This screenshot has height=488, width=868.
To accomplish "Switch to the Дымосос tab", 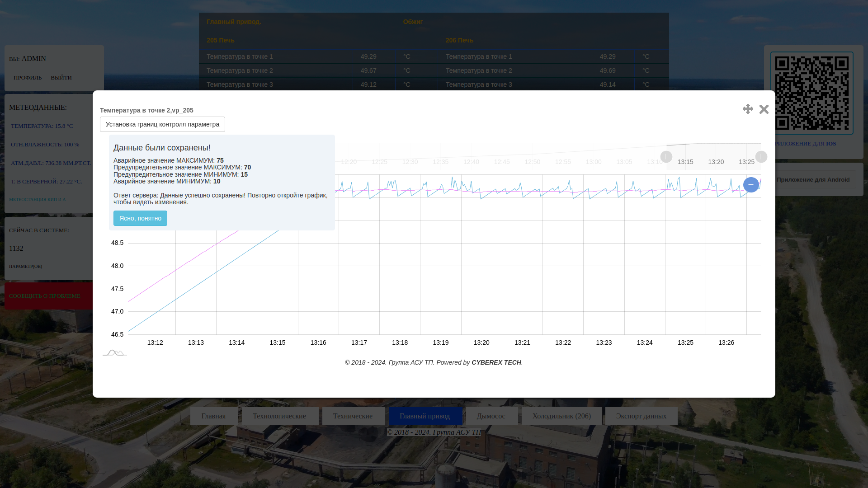I will point(491,416).
